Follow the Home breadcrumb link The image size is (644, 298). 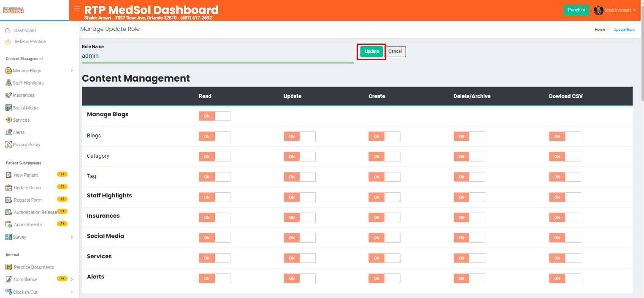(x=600, y=30)
